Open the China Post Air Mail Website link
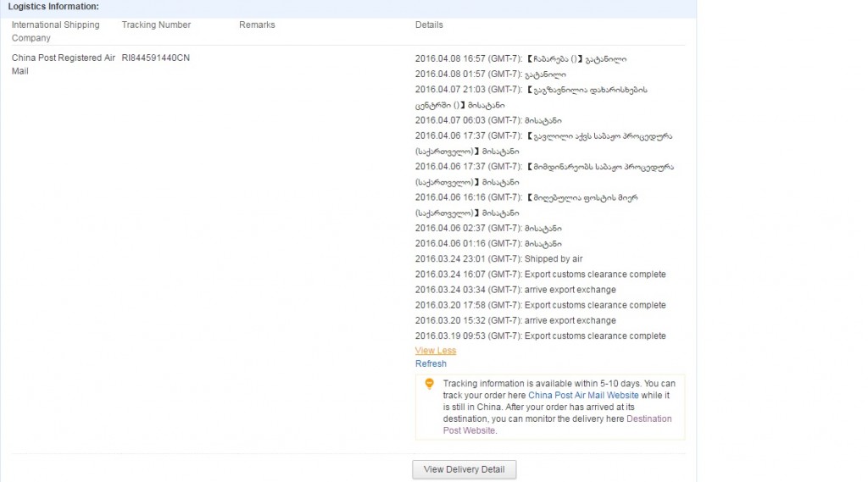 583,396
